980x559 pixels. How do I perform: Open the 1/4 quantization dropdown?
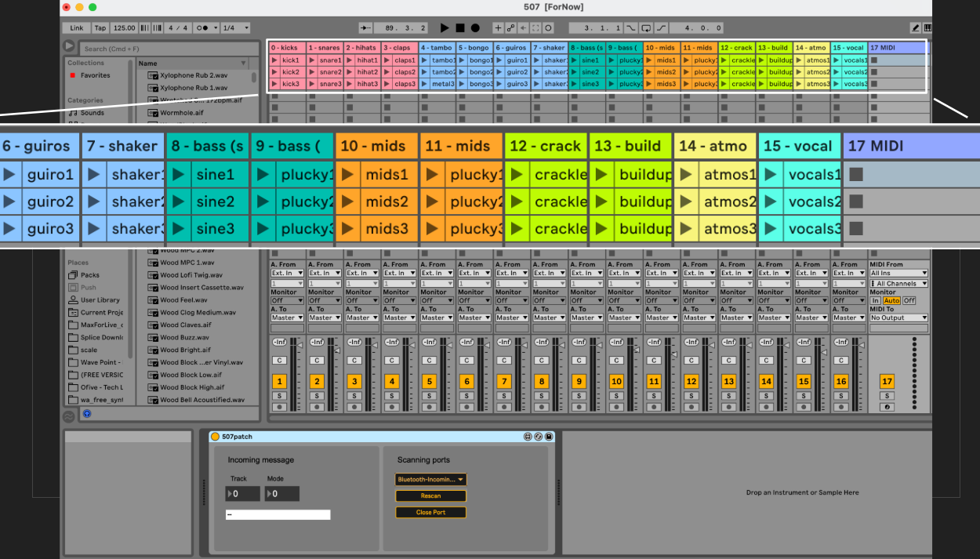click(235, 27)
